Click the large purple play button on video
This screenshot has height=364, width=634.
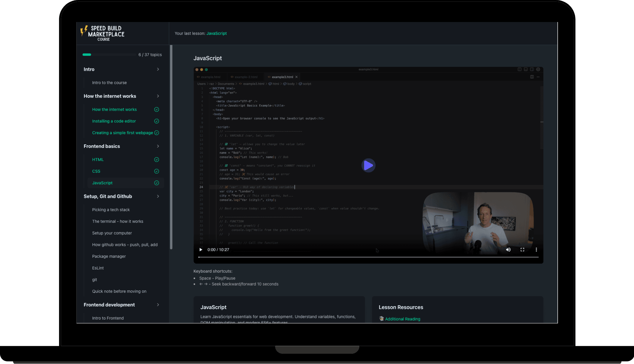pos(368,166)
